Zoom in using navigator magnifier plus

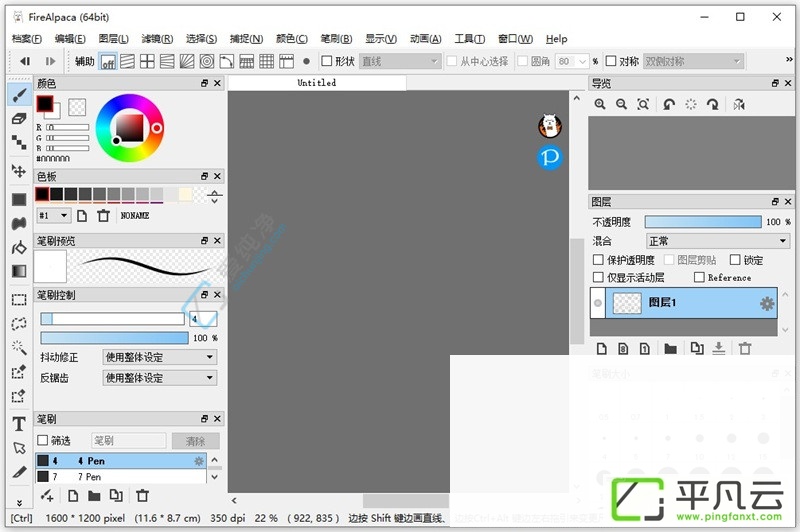(x=600, y=105)
